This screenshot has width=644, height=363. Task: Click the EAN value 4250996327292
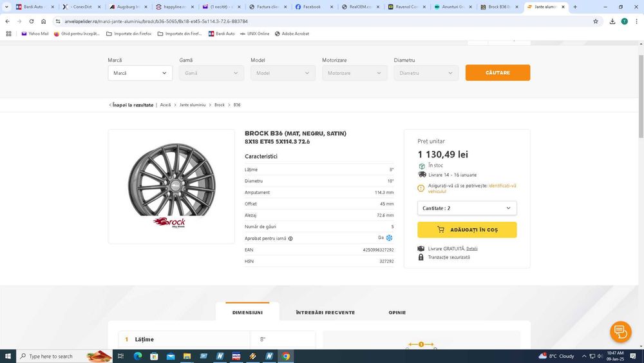tap(378, 250)
